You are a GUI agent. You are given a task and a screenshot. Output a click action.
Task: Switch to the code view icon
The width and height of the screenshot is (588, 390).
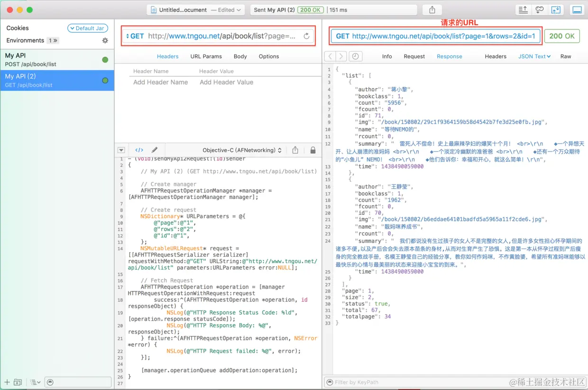[139, 150]
